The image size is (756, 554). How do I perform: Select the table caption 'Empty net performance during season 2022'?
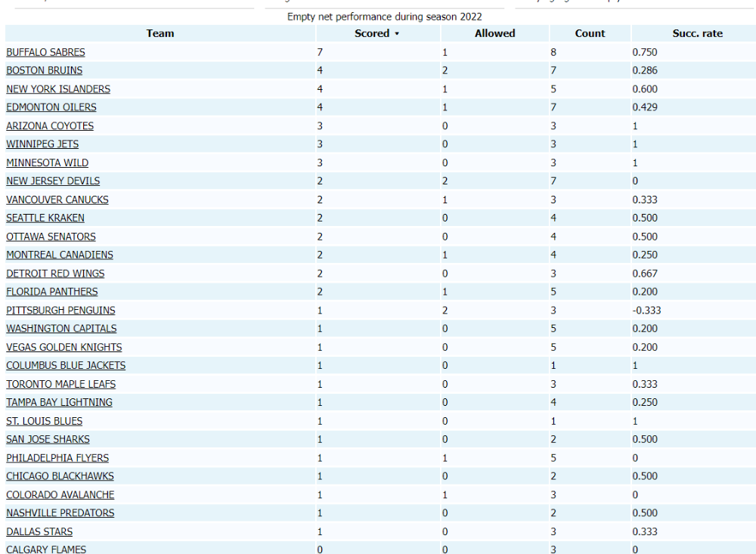pyautogui.click(x=384, y=17)
